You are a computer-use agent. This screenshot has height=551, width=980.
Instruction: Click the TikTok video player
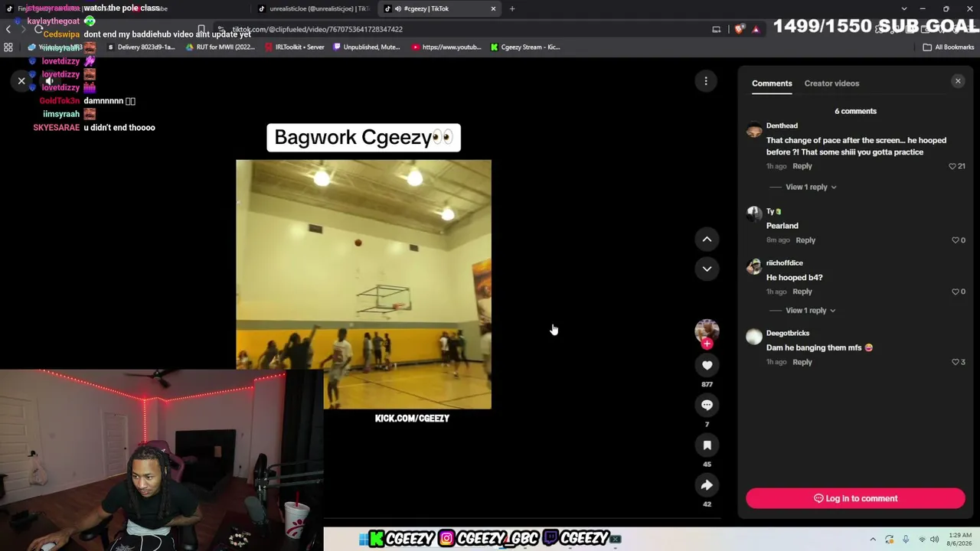coord(364,284)
